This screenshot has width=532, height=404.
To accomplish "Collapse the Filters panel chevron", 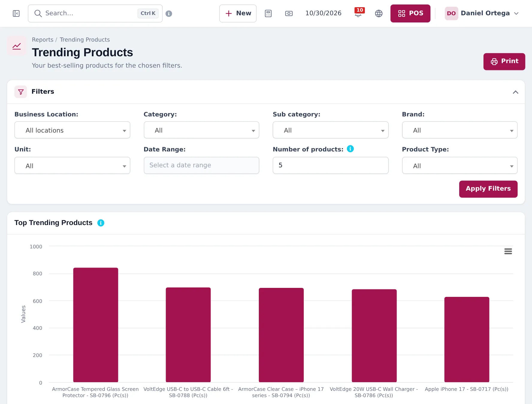I will tap(515, 92).
